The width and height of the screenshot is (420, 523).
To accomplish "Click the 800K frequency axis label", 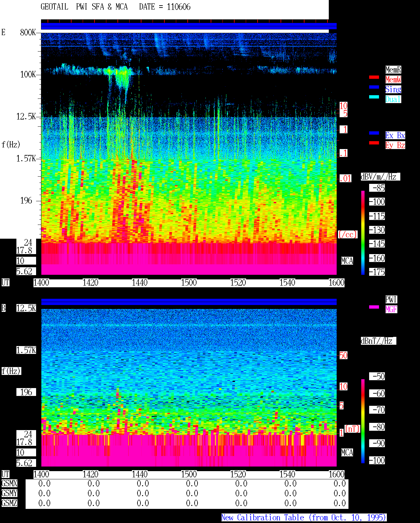I will tap(28, 32).
